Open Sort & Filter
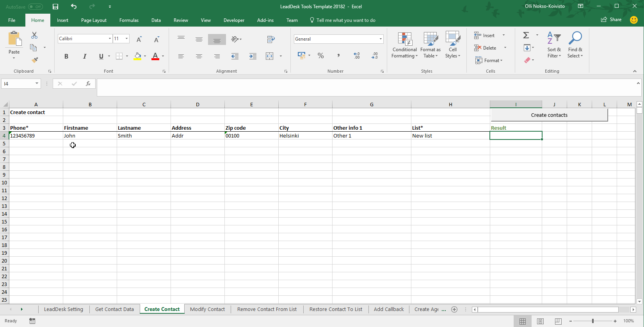Screen dimensions: 644x327 (x=554, y=45)
